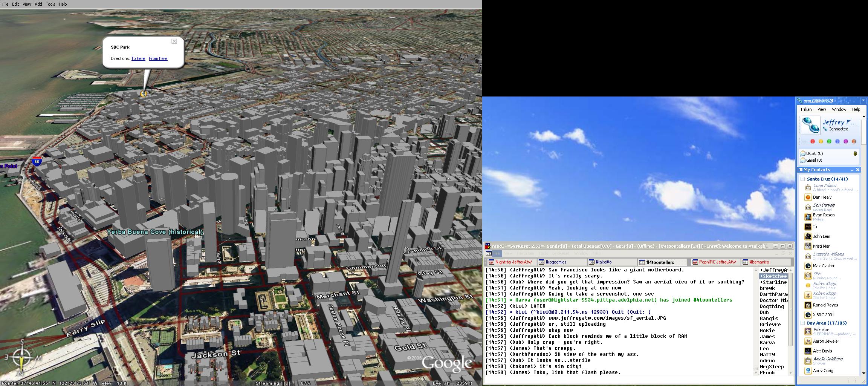The height and width of the screenshot is (386, 868).
Task: Open the Trillian title bar dropdown arrow
Action: [x=863, y=101]
